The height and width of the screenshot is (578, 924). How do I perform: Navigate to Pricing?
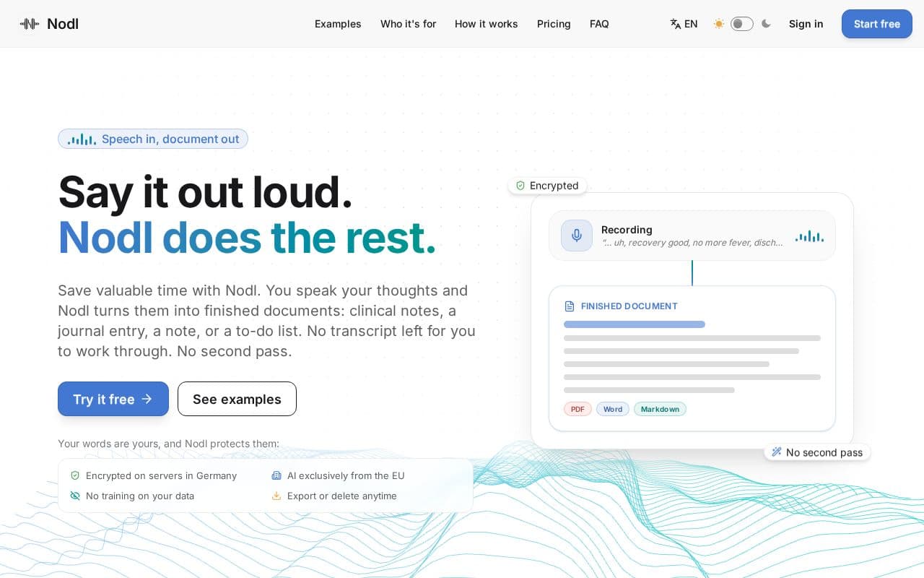point(554,24)
